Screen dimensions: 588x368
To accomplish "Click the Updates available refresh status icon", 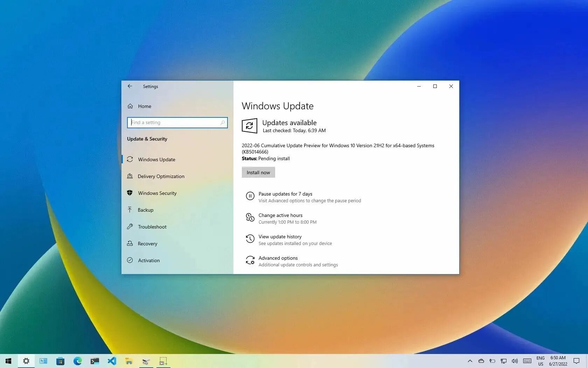I will (250, 126).
